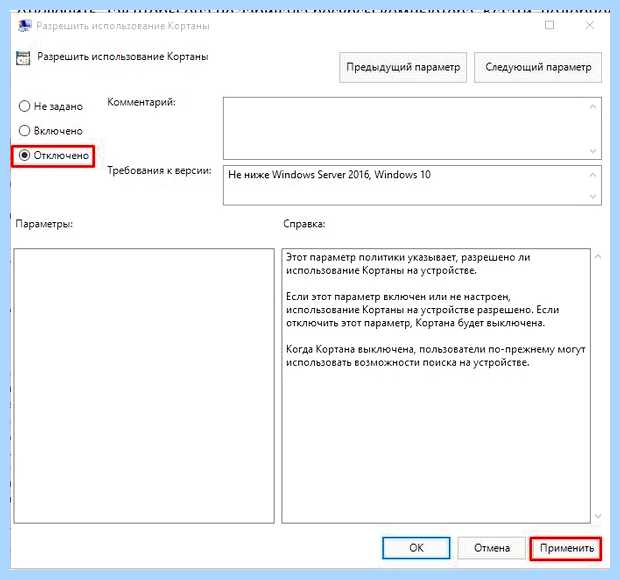This screenshot has width=620, height=580.
Task: Click the "Этот параметр политики указывает" help text
Action: click(x=408, y=264)
